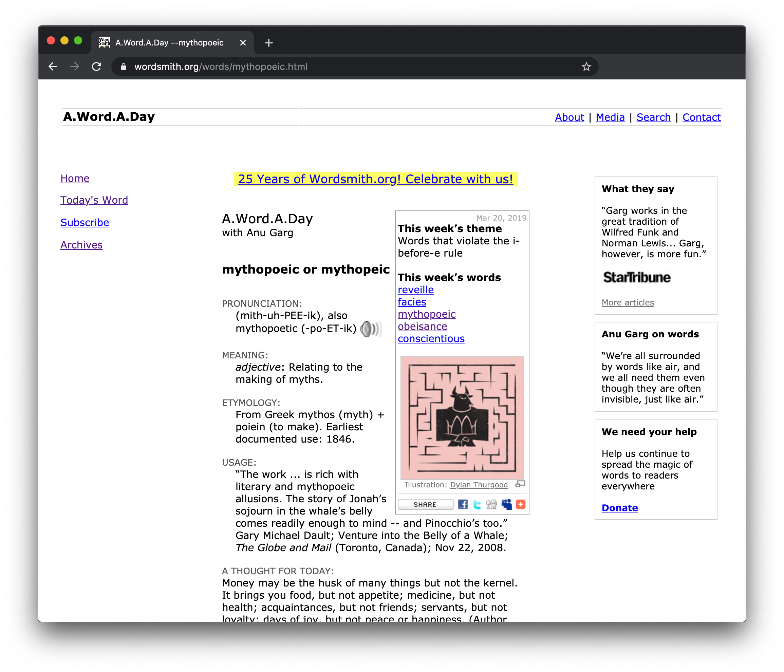
Task: Open the Media page
Action: coord(610,117)
